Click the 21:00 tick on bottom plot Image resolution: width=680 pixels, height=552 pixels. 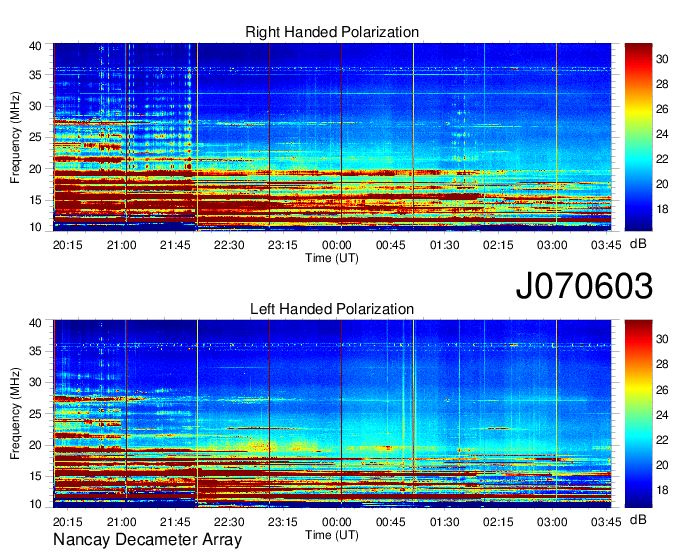(121, 522)
